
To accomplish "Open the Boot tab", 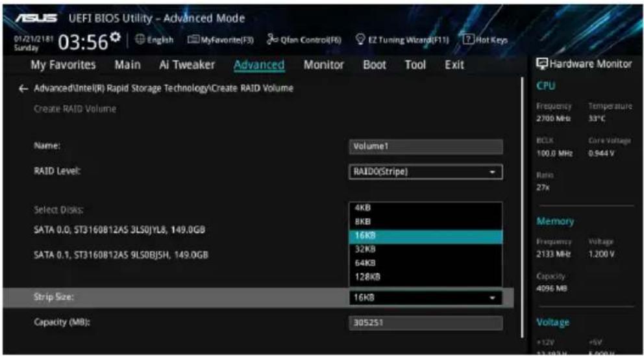I will (375, 65).
